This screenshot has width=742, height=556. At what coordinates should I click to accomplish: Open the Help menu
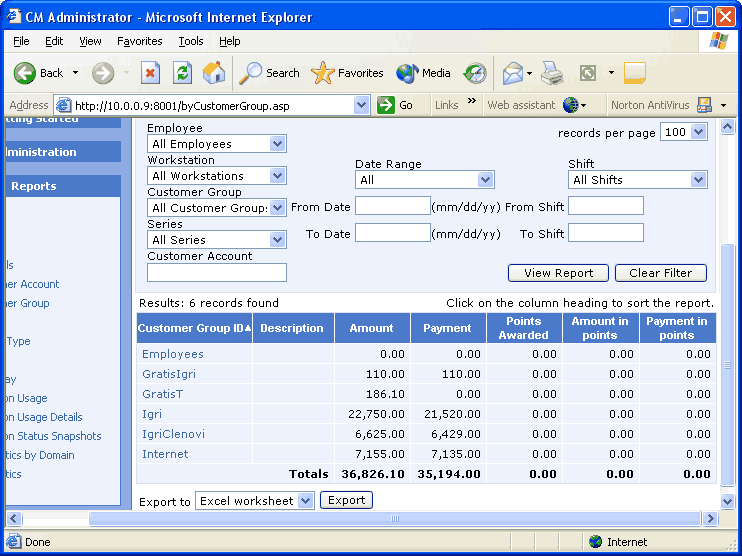coord(230,41)
